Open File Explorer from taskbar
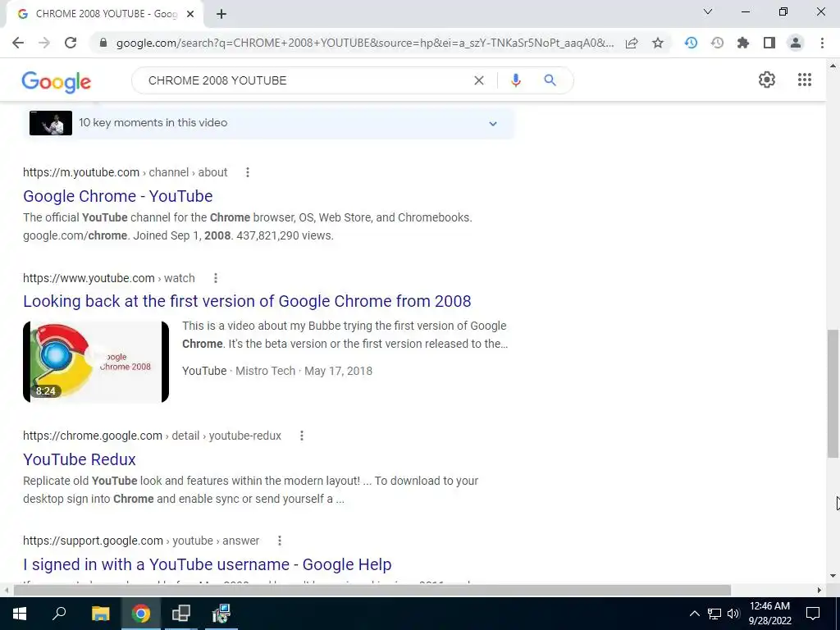This screenshot has height=630, width=840. 100,614
